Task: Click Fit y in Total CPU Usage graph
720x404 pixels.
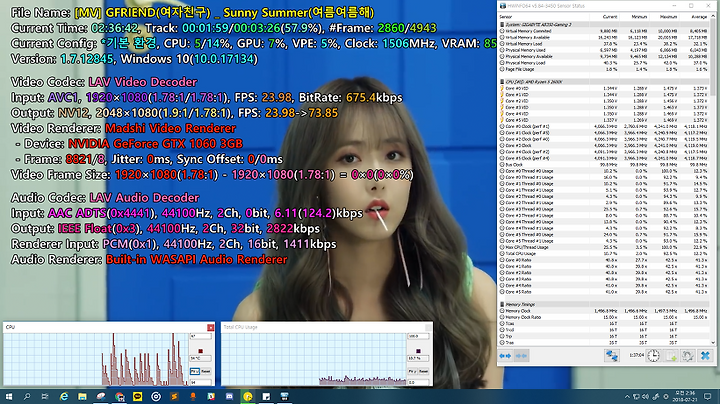Action: tap(412, 371)
